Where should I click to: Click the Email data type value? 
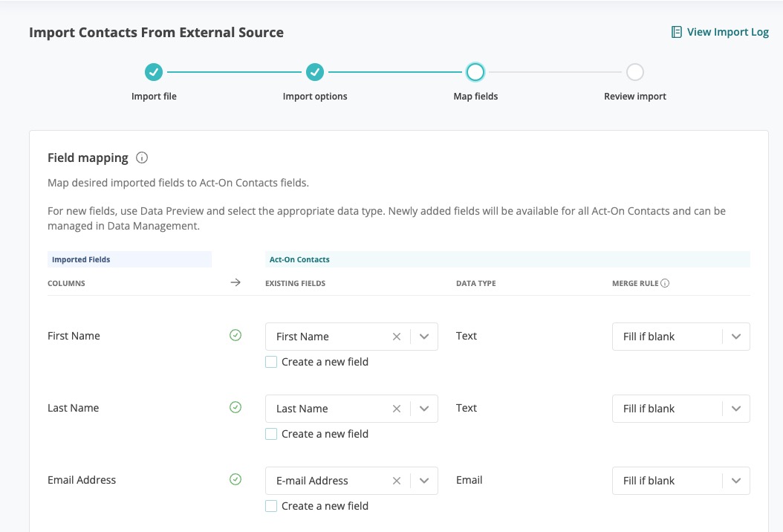pyautogui.click(x=470, y=480)
